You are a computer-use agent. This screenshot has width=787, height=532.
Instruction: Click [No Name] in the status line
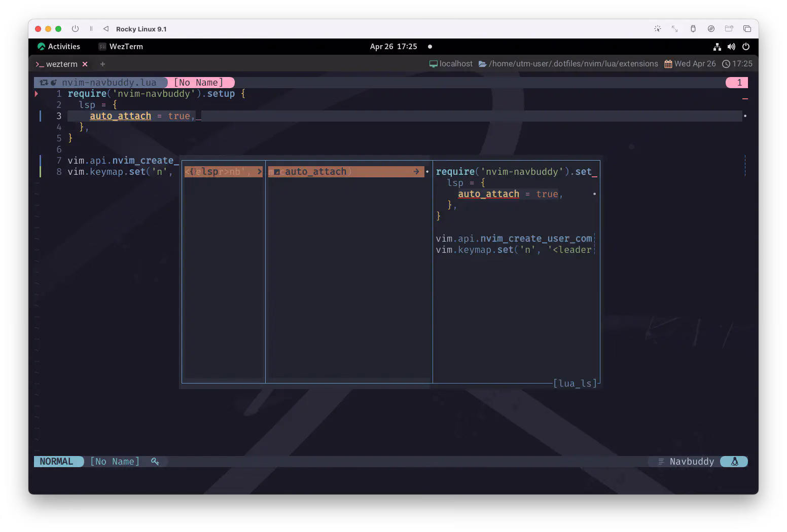tap(115, 462)
